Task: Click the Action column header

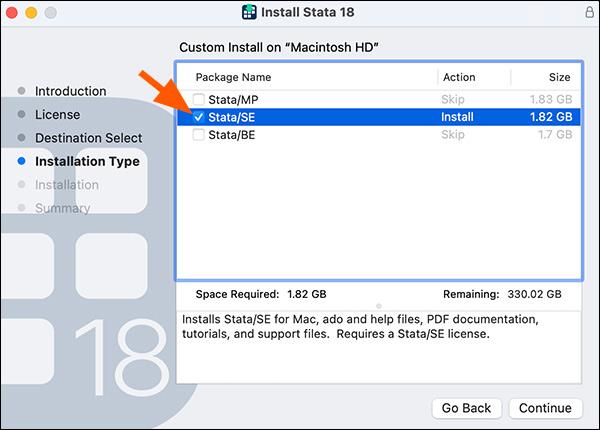Action: tap(458, 77)
